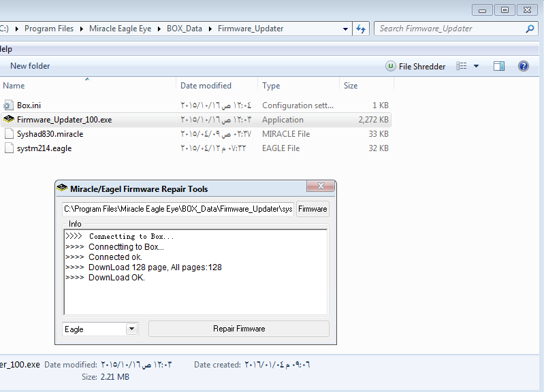Go to BOX_Data breadcrumb folder

point(185,29)
